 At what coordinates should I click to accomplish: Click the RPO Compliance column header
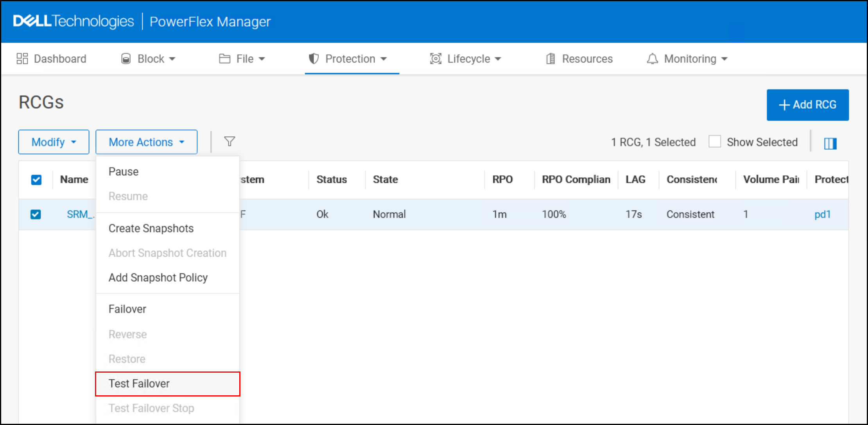576,179
